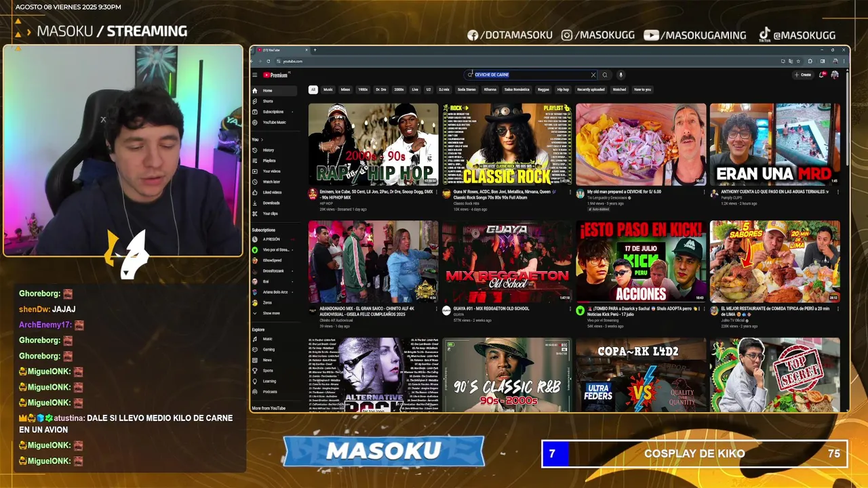Open Shorts in the sidebar

(x=274, y=101)
